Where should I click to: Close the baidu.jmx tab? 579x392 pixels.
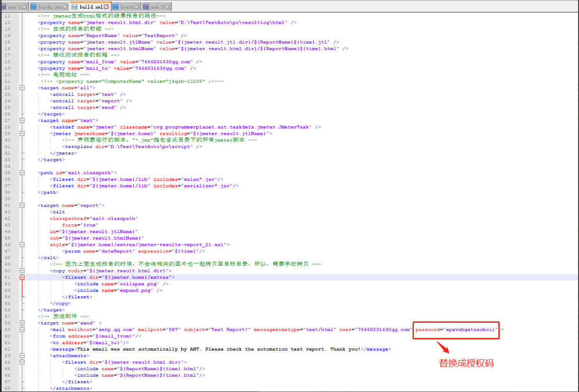[x=65, y=7]
